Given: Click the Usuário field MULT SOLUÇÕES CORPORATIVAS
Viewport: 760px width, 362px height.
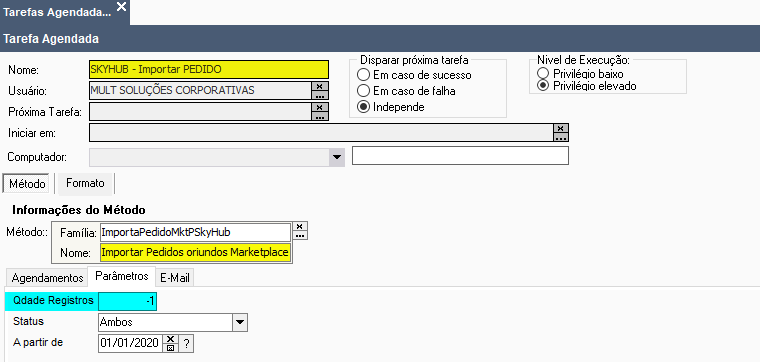Looking at the screenshot, I should point(200,91).
